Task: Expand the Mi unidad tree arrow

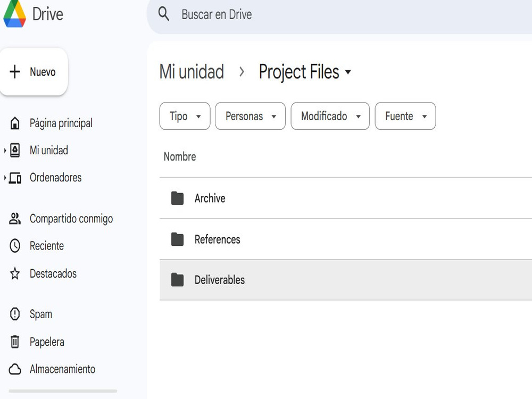Action: 5,151
